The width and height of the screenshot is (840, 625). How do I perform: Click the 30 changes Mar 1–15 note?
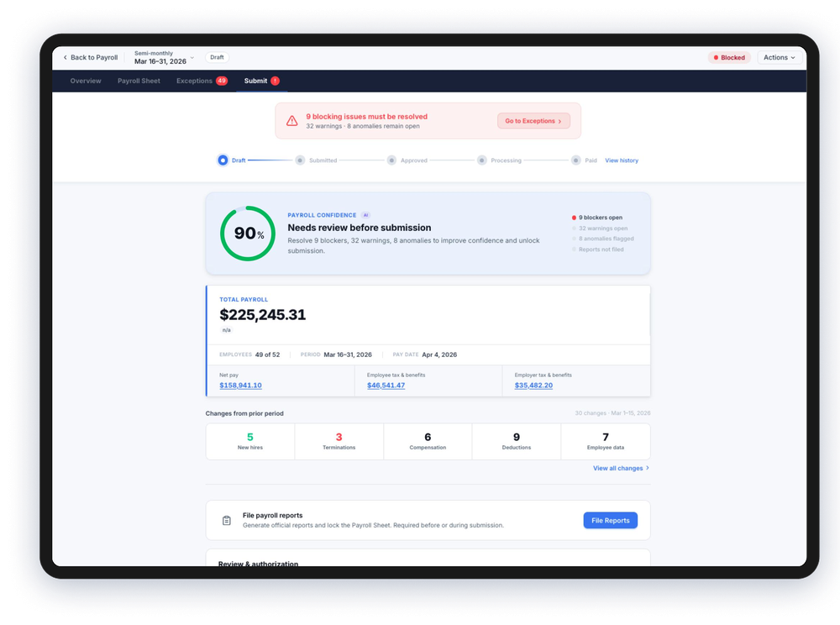coord(612,413)
